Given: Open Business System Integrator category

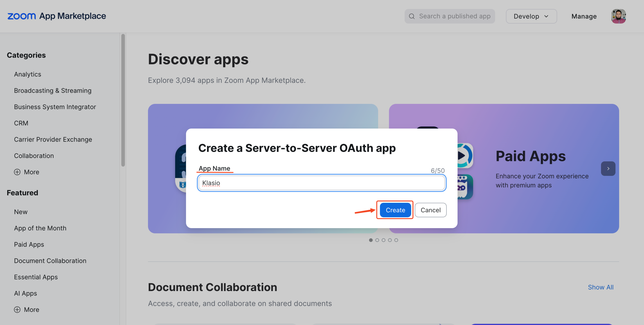Looking at the screenshot, I should click(x=55, y=107).
